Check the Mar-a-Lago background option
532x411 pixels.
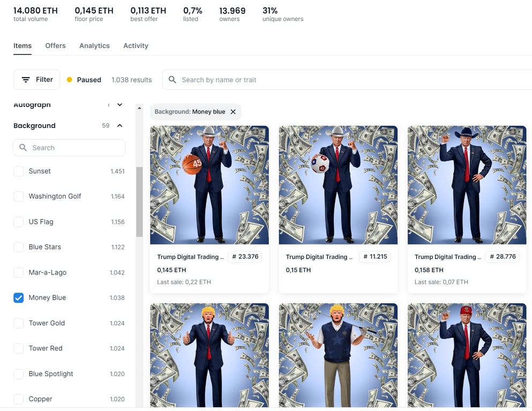[x=18, y=272]
